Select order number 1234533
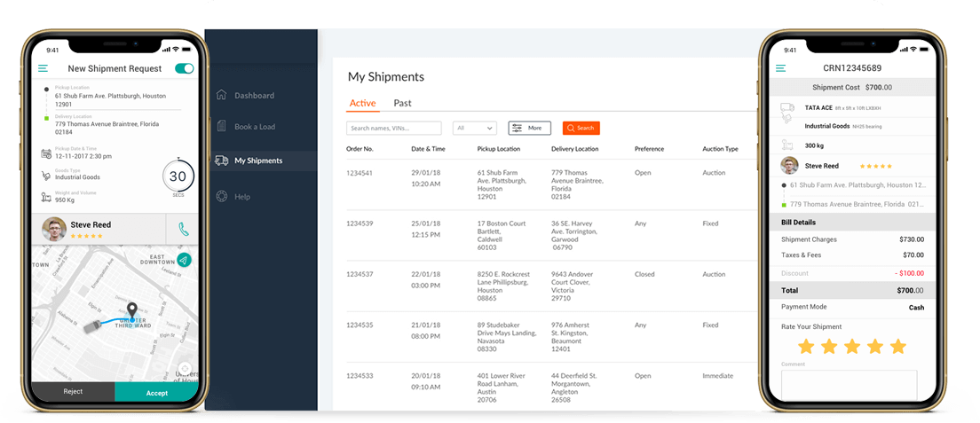980x423 pixels. pos(360,376)
